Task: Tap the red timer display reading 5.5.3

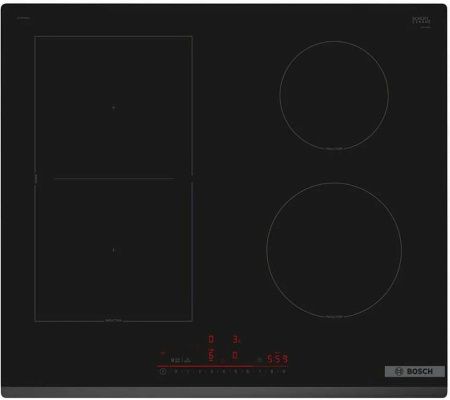Action: tap(277, 359)
